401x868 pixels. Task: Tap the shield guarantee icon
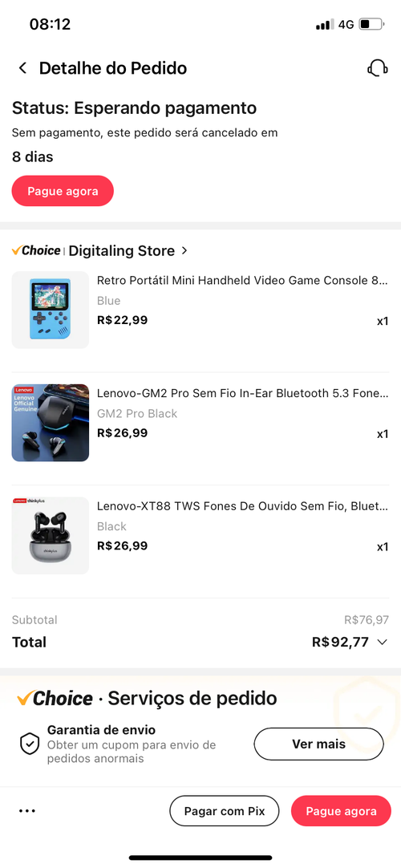(30, 744)
